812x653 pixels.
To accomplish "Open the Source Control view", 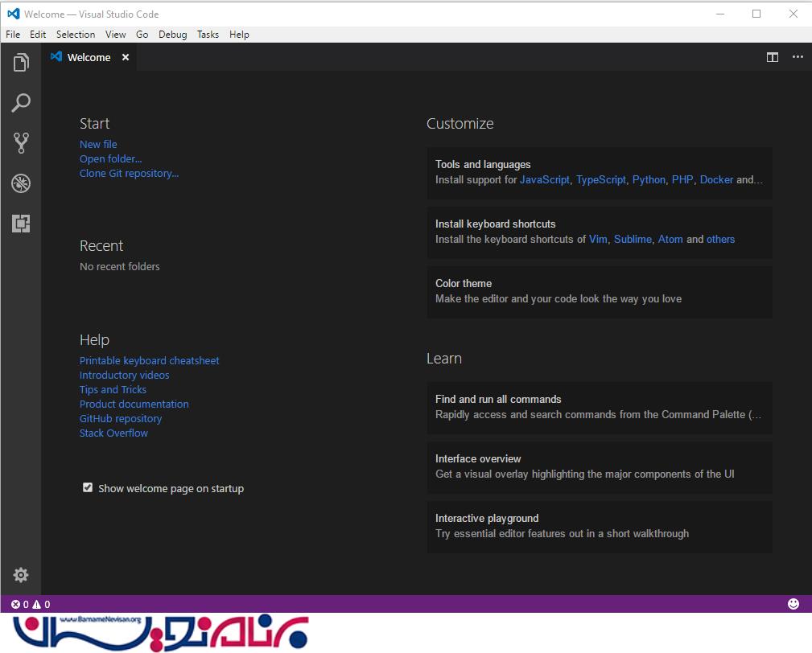I will pos(21,143).
